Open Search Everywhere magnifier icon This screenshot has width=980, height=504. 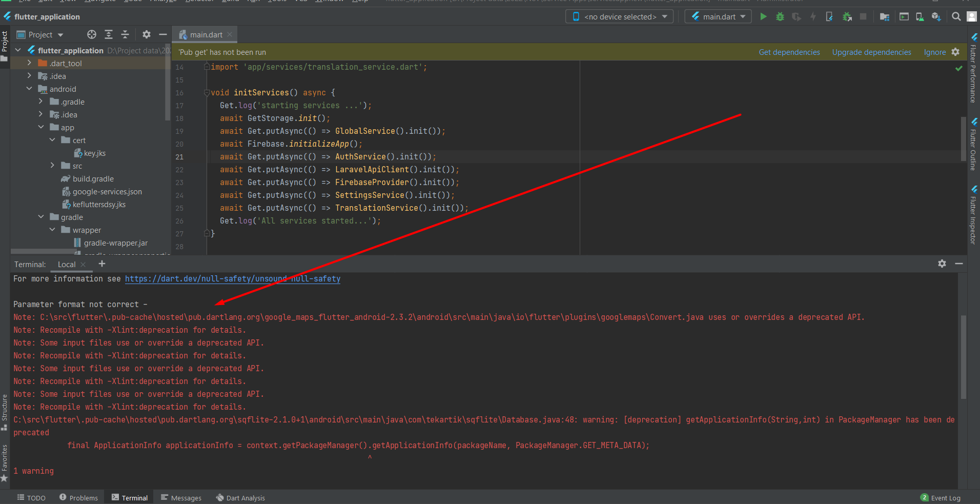tap(956, 16)
